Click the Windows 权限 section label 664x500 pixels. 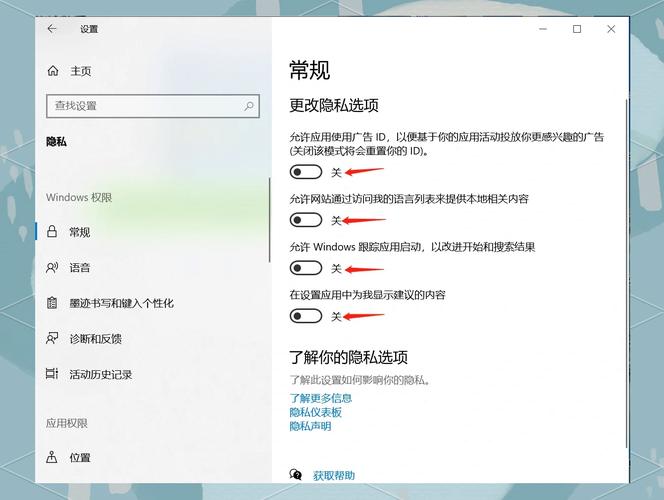pyautogui.click(x=79, y=197)
